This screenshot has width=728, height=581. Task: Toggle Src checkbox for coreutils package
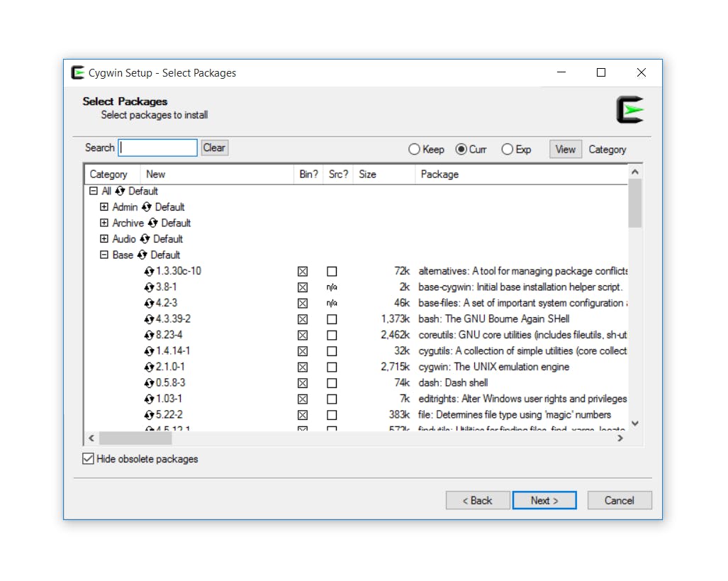332,335
